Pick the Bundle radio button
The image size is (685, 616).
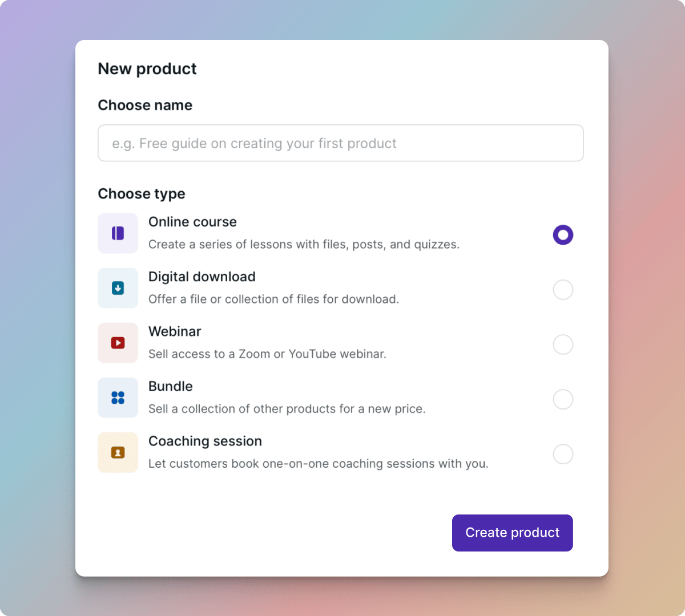[x=563, y=399]
